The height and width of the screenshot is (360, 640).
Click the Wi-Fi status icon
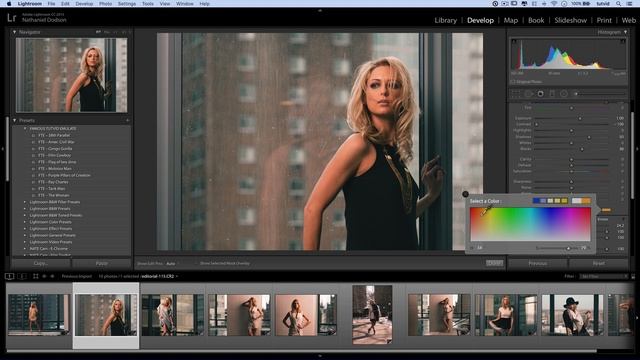coord(554,4)
